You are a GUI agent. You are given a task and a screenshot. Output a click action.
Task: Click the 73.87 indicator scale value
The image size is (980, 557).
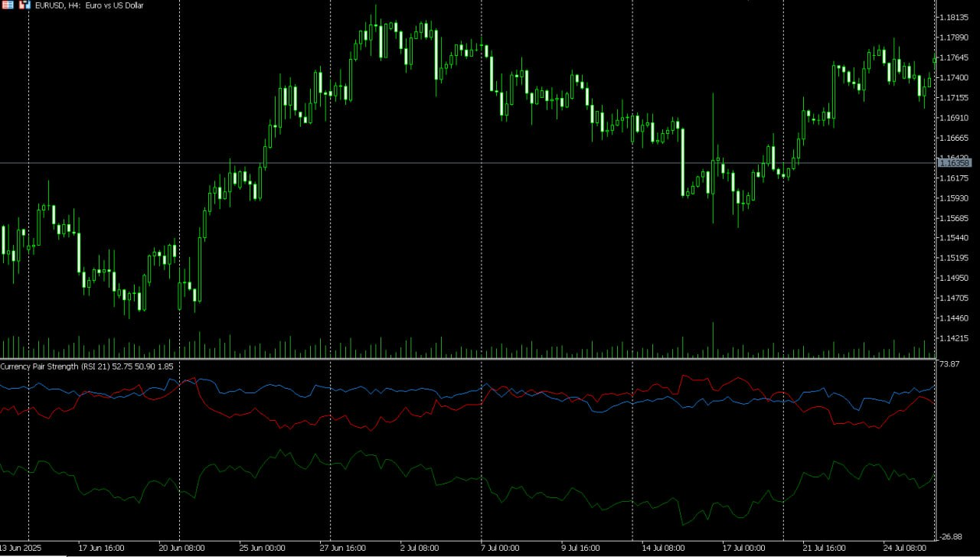click(952, 364)
